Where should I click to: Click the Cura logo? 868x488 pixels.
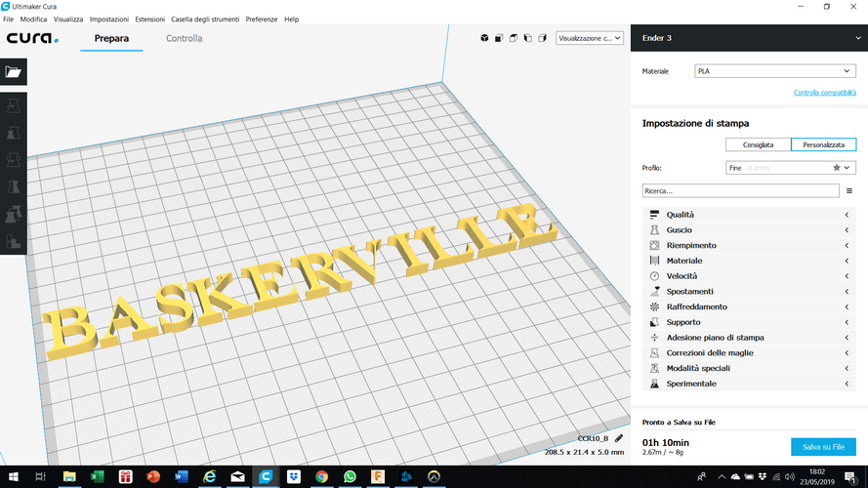32,38
